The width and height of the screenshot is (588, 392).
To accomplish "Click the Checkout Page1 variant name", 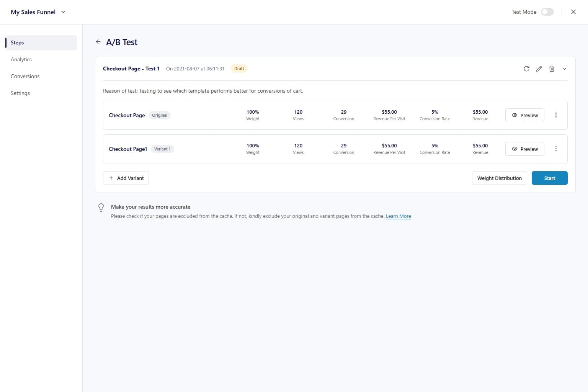I will click(x=128, y=149).
